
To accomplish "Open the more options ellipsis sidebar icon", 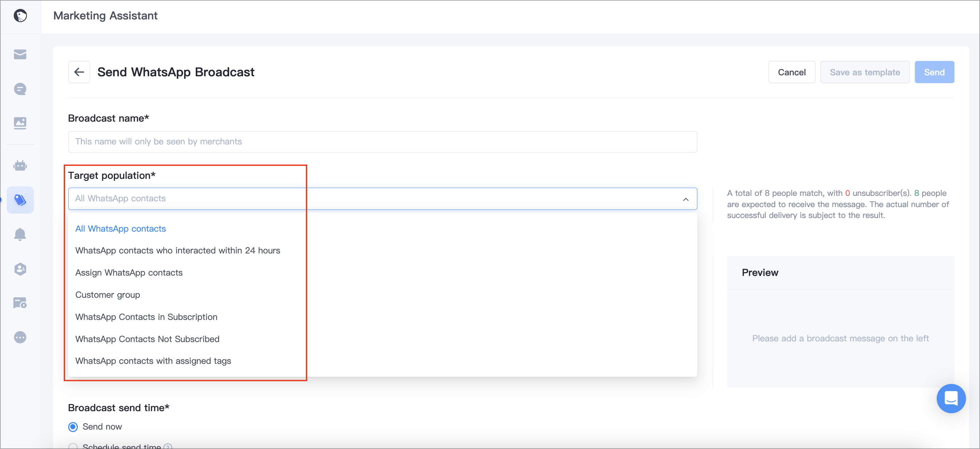I will tap(20, 337).
